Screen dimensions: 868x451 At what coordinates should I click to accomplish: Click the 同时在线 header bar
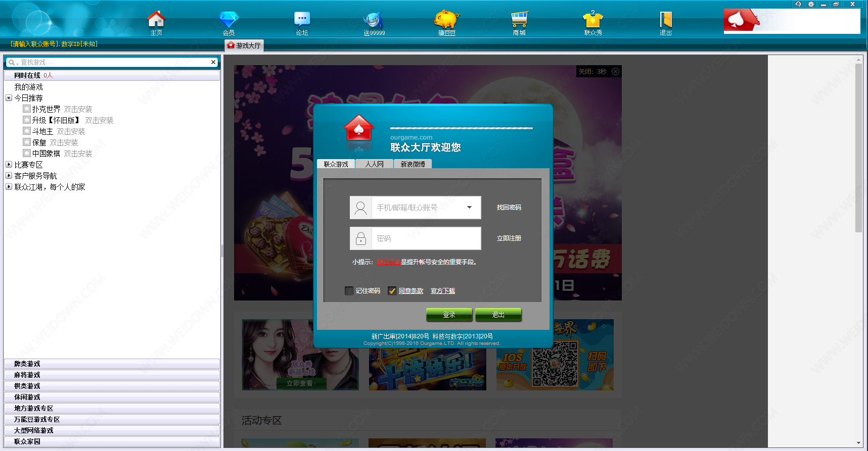112,75
